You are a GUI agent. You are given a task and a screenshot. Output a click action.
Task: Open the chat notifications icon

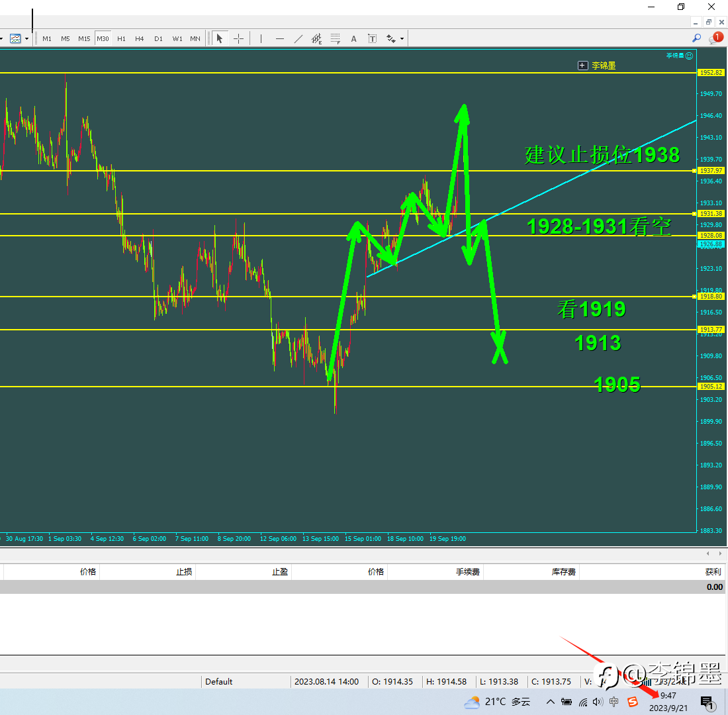(x=715, y=38)
